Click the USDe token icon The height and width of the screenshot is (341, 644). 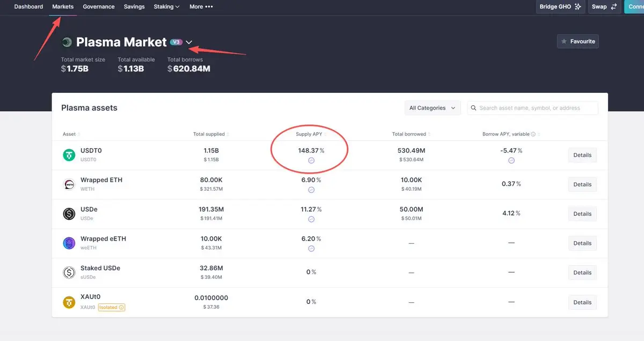(69, 214)
